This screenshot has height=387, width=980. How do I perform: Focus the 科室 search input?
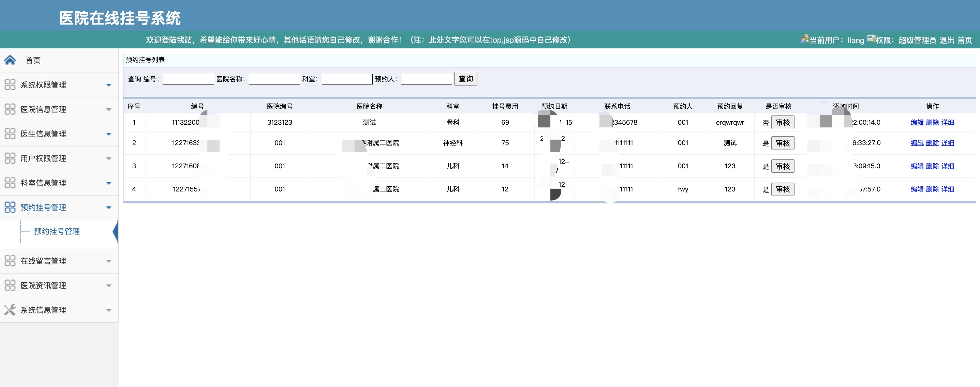[x=347, y=79]
